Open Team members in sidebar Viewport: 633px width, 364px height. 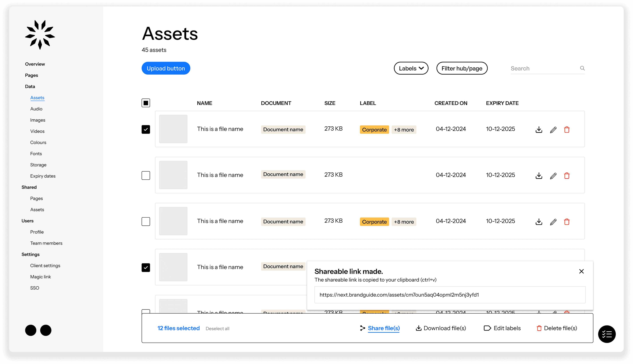pyautogui.click(x=46, y=243)
